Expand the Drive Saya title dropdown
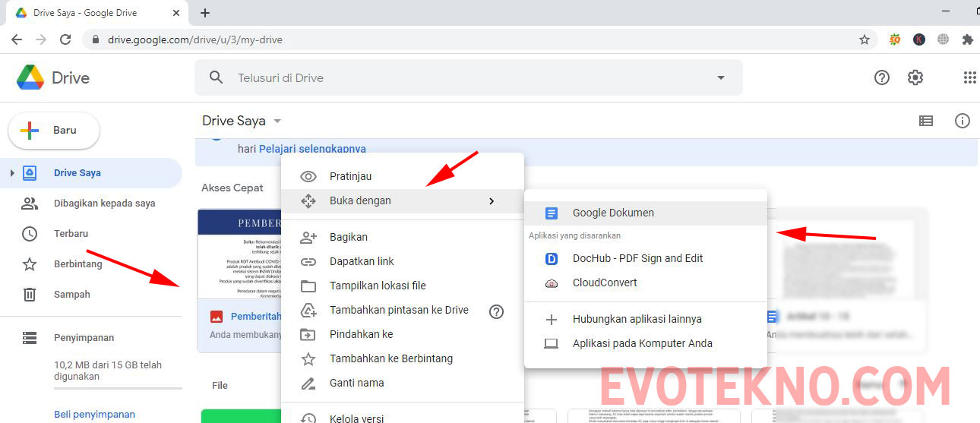Viewport: 980px width, 423px height. point(277,122)
